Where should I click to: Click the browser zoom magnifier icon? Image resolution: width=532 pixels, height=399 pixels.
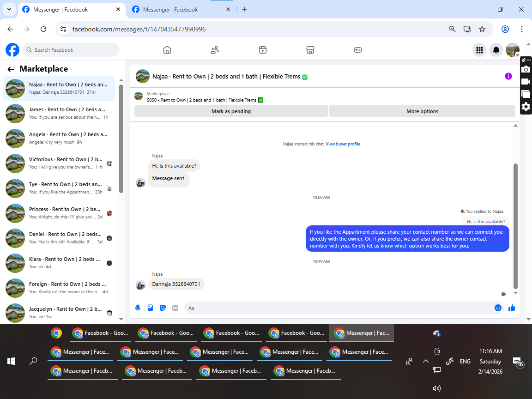tap(452, 29)
